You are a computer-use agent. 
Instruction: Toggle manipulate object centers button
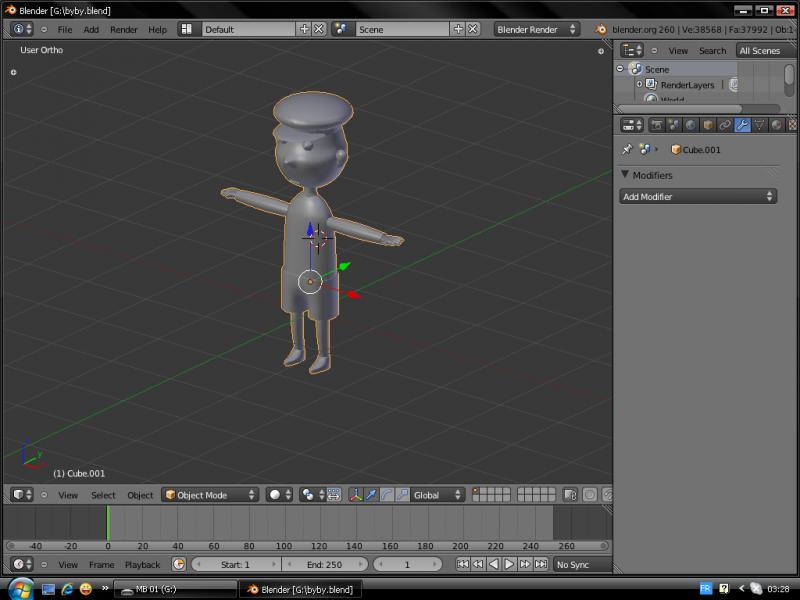[334, 494]
